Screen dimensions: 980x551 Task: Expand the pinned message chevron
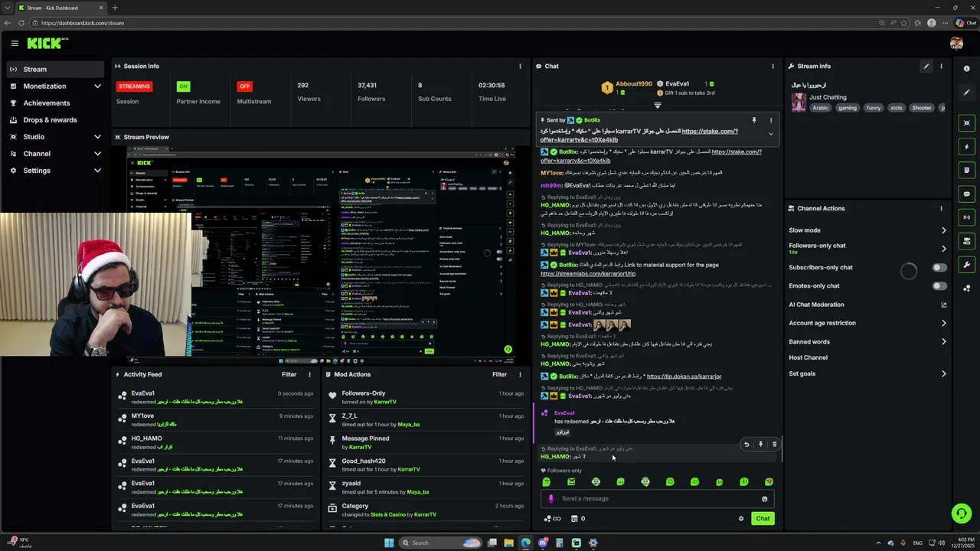click(771, 134)
